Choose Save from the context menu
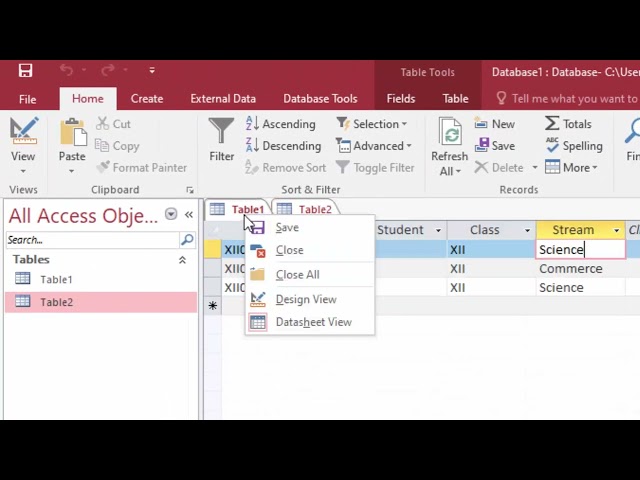The width and height of the screenshot is (640, 480). click(x=309, y=227)
